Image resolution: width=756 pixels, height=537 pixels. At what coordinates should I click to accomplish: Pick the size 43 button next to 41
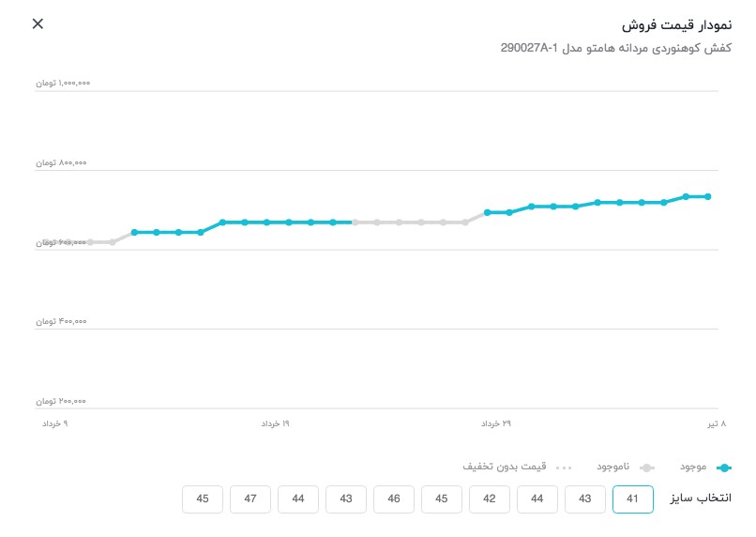[x=585, y=499]
